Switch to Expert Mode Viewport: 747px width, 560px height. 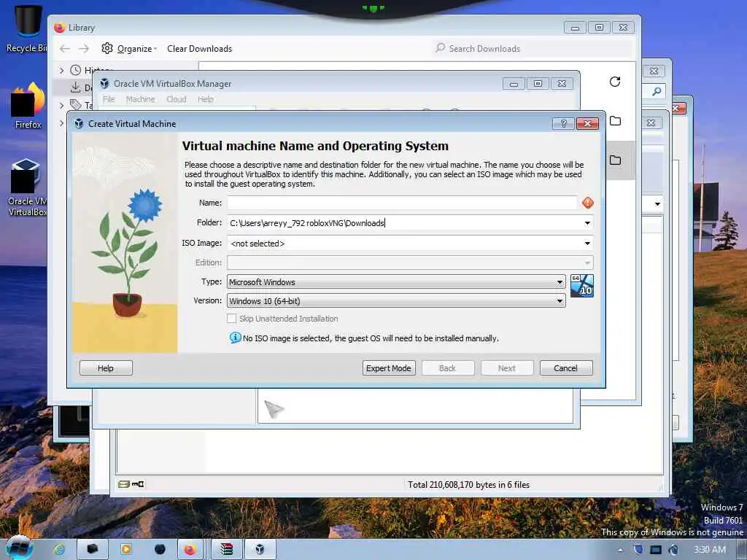[x=389, y=368]
